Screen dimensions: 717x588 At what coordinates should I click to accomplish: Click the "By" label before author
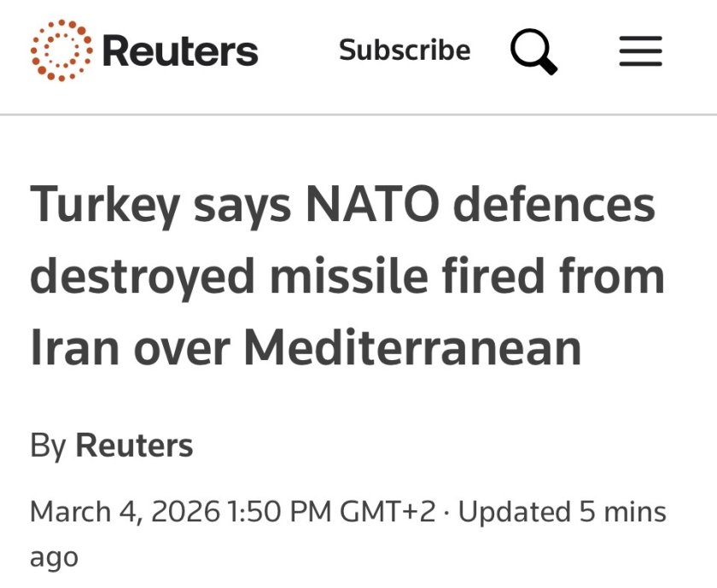[48, 445]
